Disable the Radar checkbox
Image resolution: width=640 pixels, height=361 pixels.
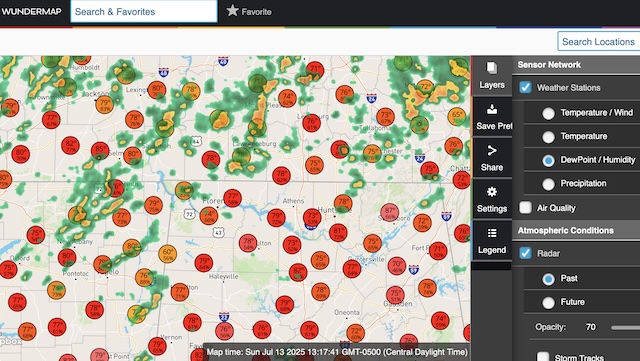coord(525,253)
